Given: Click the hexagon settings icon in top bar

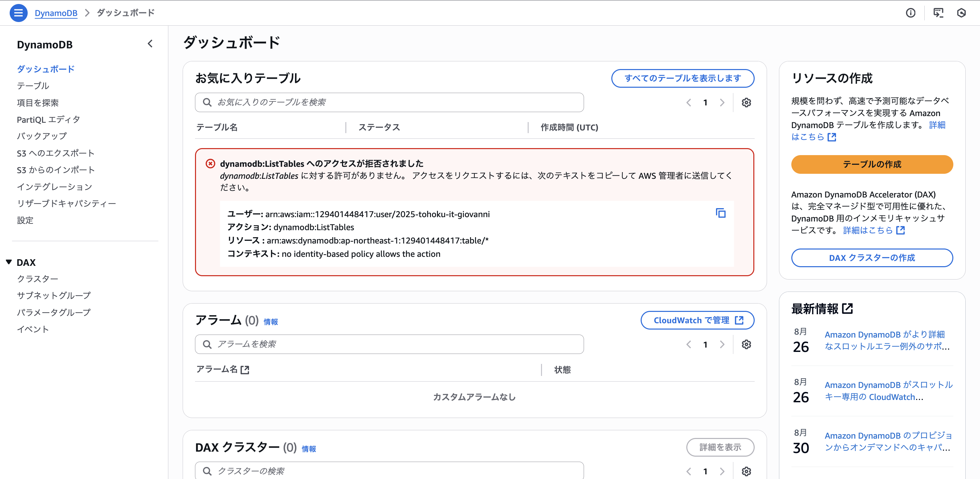Looking at the screenshot, I should tap(961, 13).
